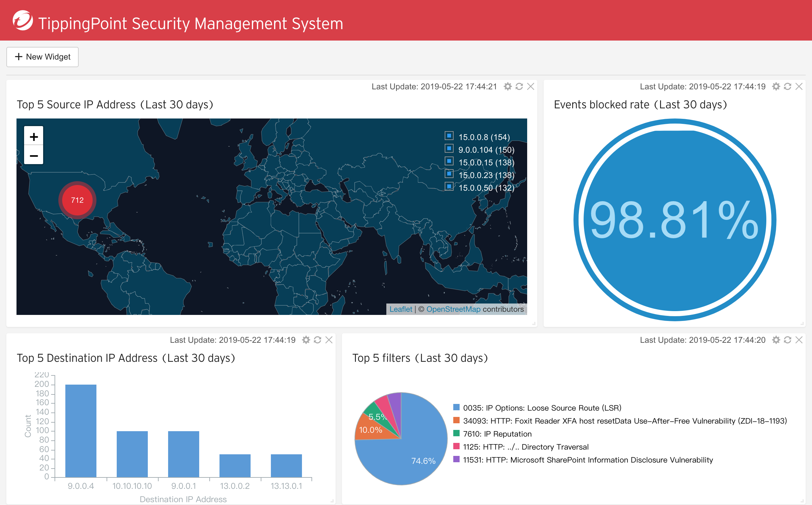Open the Leaflet link on the map
This screenshot has height=505, width=812.
[401, 309]
